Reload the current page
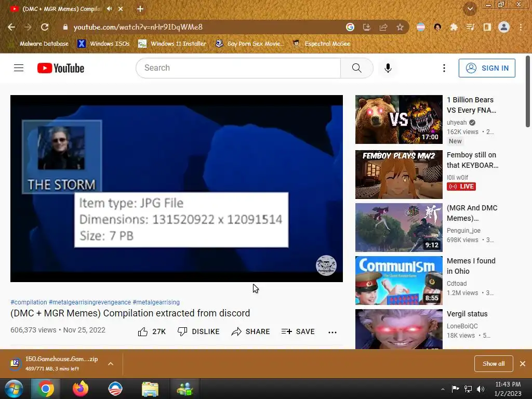532x399 pixels. [45, 27]
